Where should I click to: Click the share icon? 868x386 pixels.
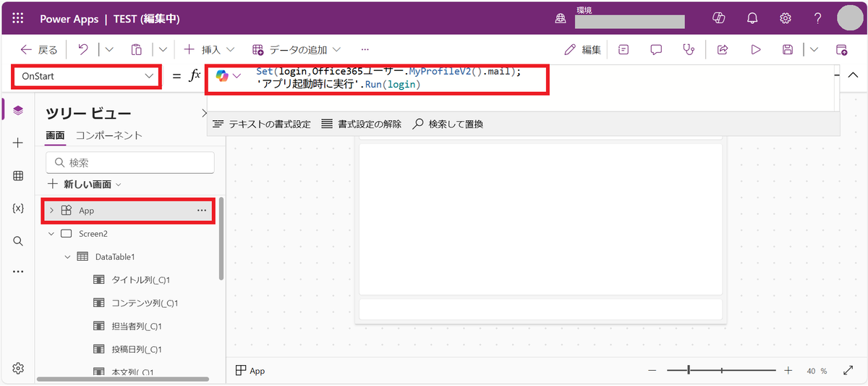[722, 50]
